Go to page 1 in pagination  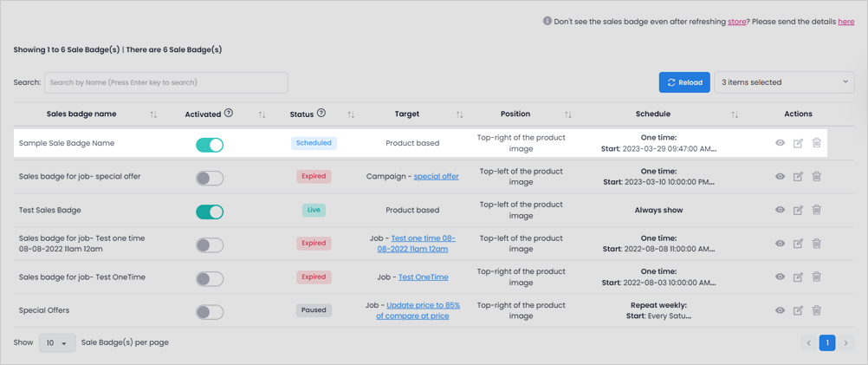827,343
